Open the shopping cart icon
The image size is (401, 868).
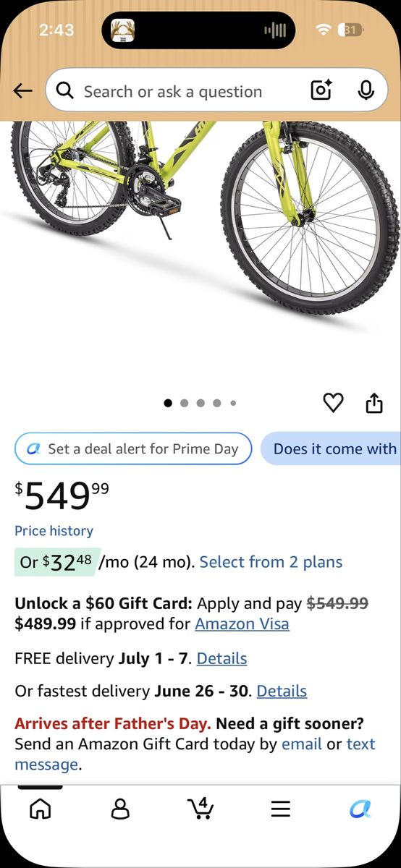click(x=200, y=808)
